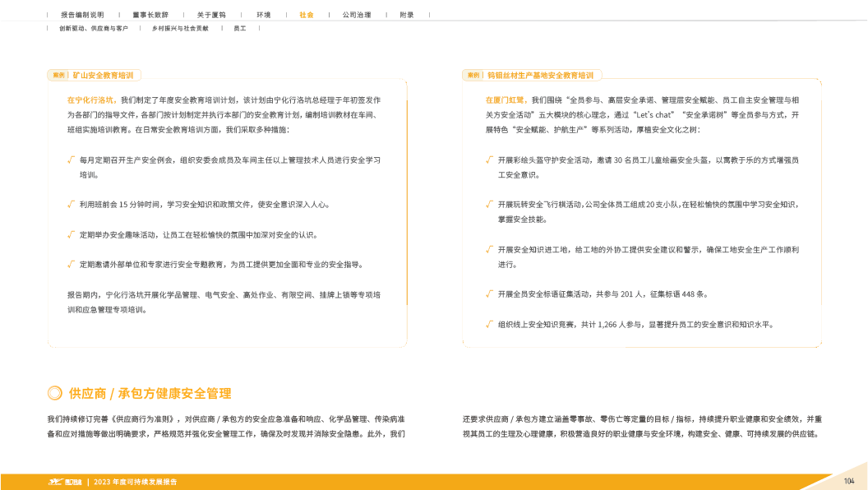Click the highlighted 社会 tab
The height and width of the screenshot is (490, 868).
(306, 15)
